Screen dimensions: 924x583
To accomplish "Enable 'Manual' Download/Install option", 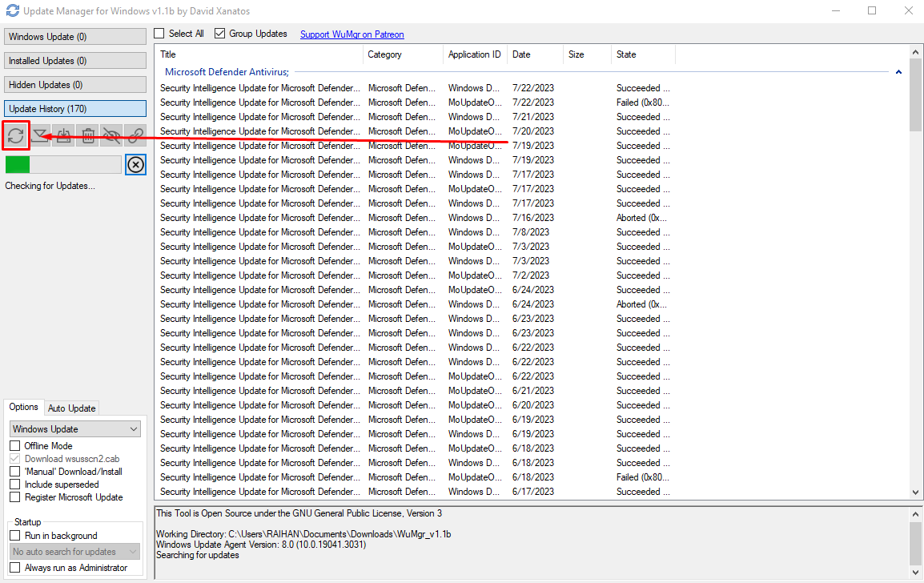I will click(15, 472).
